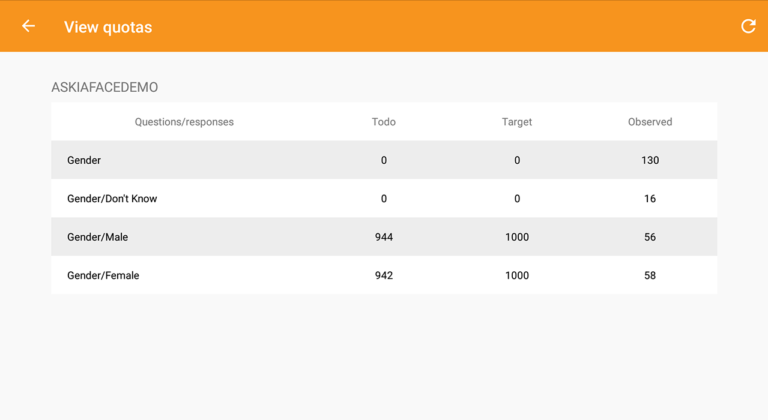Screen dimensions: 768x420
Task: Click the Target 1000 in Gender/Female row
Action: pos(517,275)
